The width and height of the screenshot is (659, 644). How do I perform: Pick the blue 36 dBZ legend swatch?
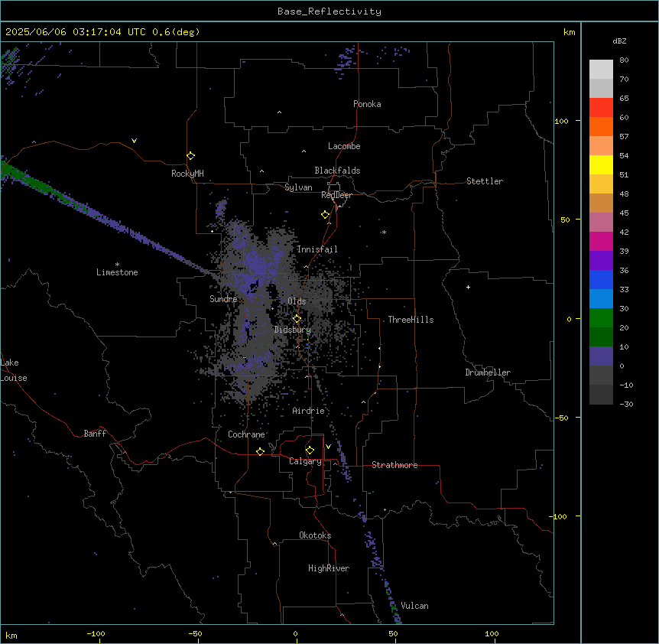point(601,279)
